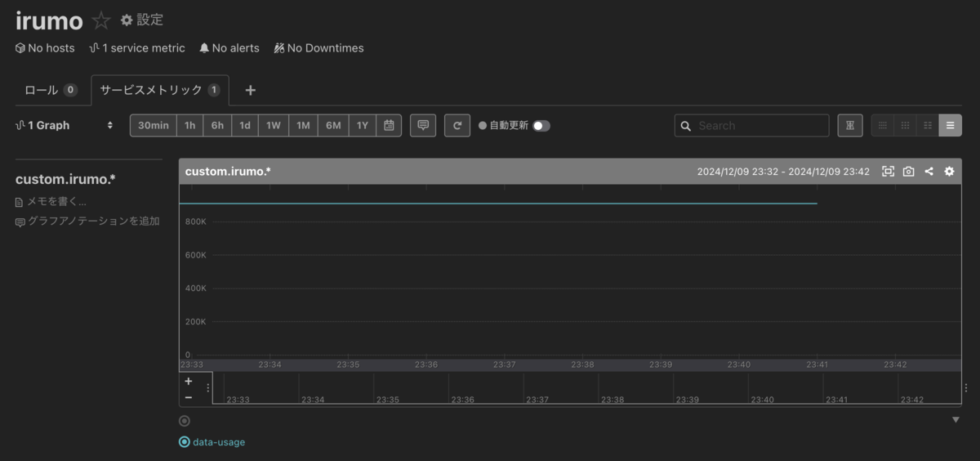Image resolution: width=980 pixels, height=461 pixels.
Task: Open graph fullscreen focus view
Action: tap(889, 172)
